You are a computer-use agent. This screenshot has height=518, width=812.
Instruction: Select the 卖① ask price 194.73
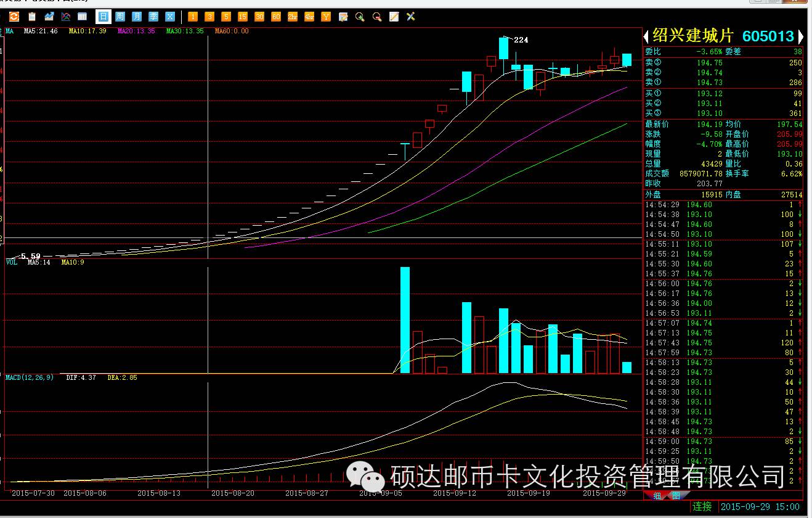[x=710, y=82]
